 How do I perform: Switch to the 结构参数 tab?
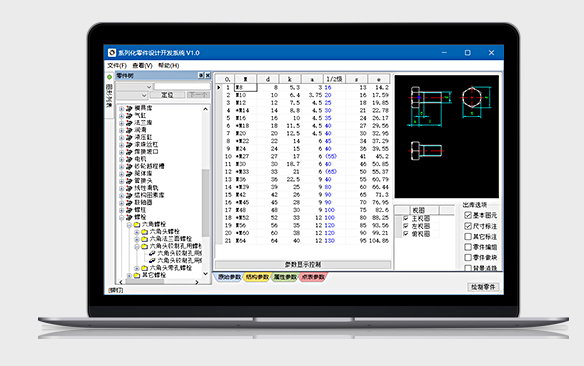pyautogui.click(x=256, y=277)
